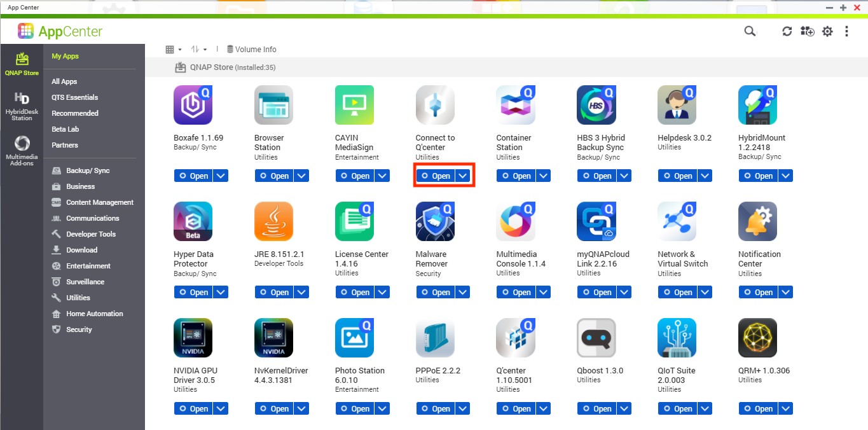The image size is (868, 430).
Task: Select Beta Lab category
Action: point(65,129)
